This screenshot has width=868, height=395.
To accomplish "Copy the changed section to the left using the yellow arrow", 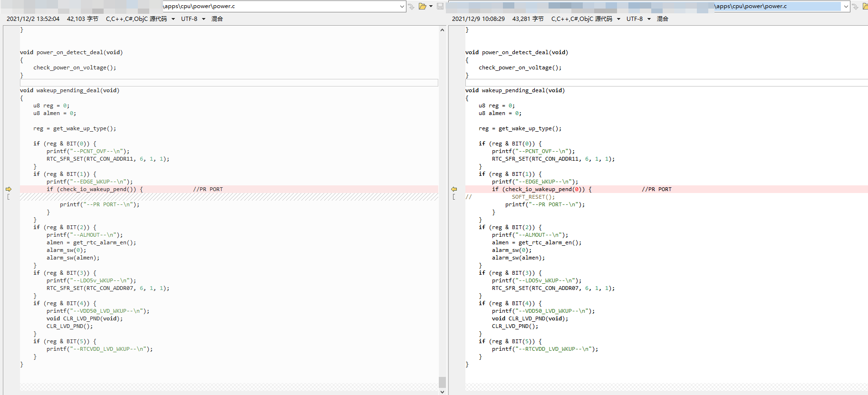I will tap(454, 189).
